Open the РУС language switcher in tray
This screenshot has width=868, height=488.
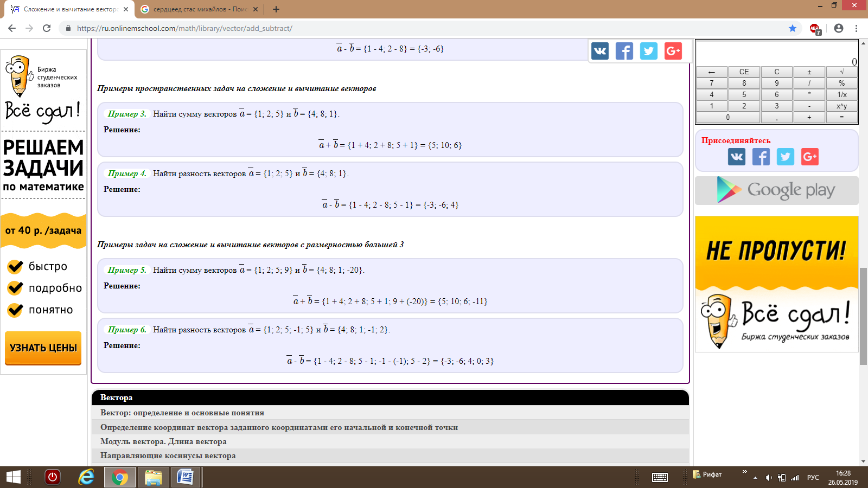(813, 478)
